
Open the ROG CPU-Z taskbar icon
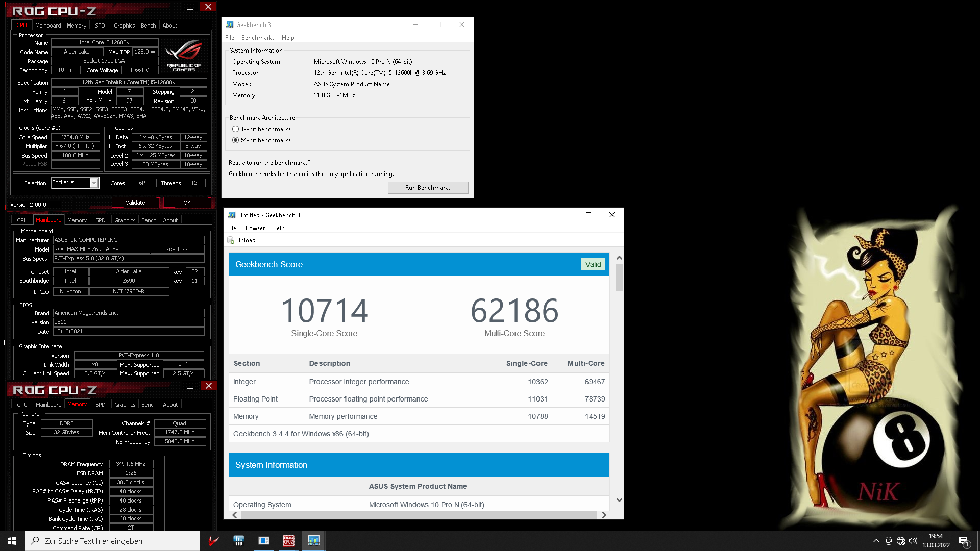click(x=289, y=541)
